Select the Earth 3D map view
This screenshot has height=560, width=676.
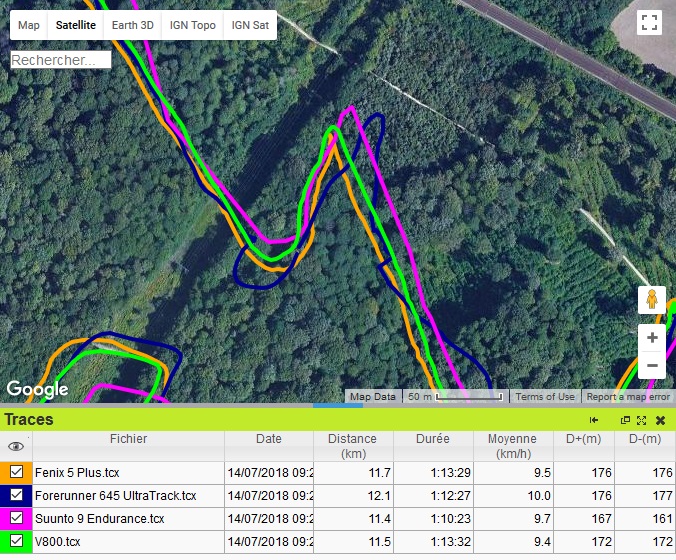[x=133, y=25]
